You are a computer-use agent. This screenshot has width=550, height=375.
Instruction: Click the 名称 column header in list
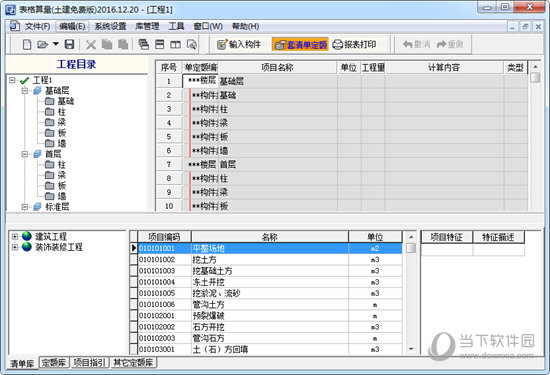[x=270, y=237]
